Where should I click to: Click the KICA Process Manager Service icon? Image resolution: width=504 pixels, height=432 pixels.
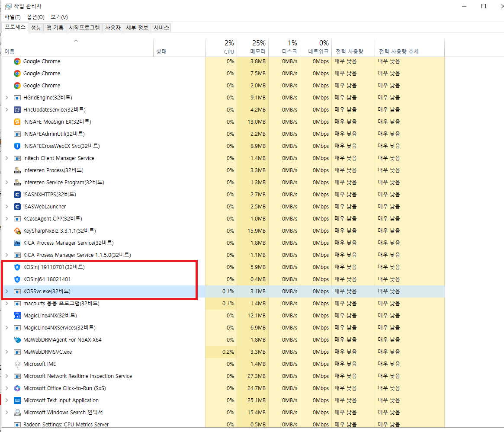17,243
